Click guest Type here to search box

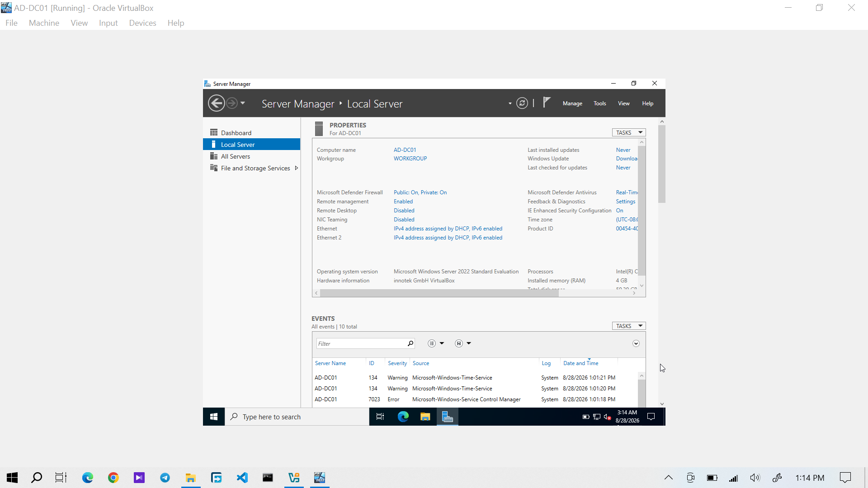click(297, 417)
